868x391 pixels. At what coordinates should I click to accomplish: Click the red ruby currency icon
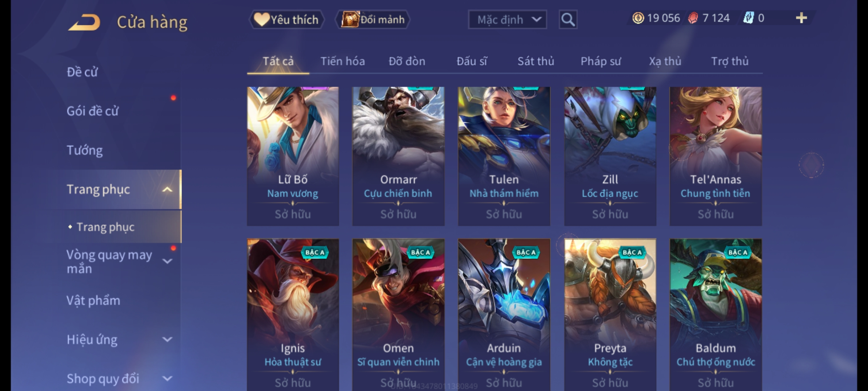693,18
